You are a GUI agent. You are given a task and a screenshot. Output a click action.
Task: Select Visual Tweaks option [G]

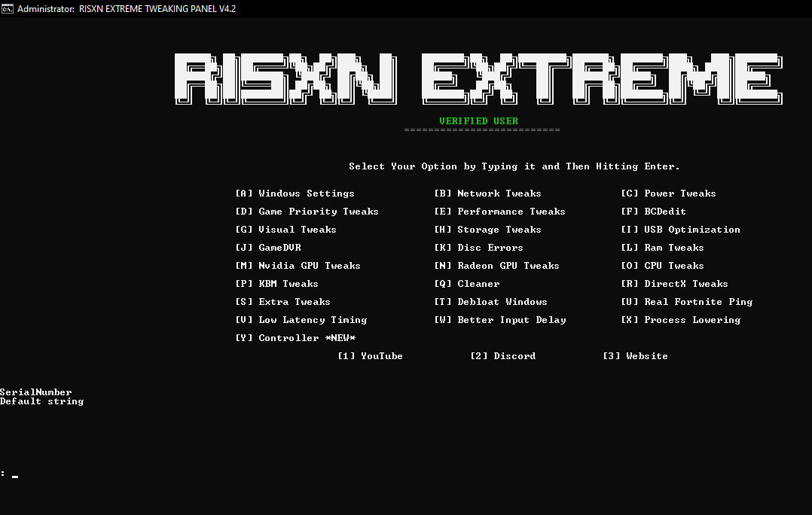pyautogui.click(x=286, y=229)
